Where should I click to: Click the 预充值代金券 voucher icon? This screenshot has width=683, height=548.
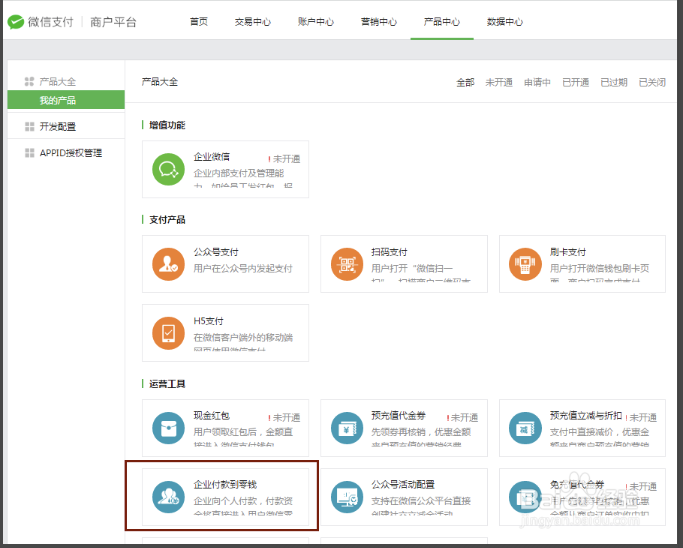coord(347,427)
